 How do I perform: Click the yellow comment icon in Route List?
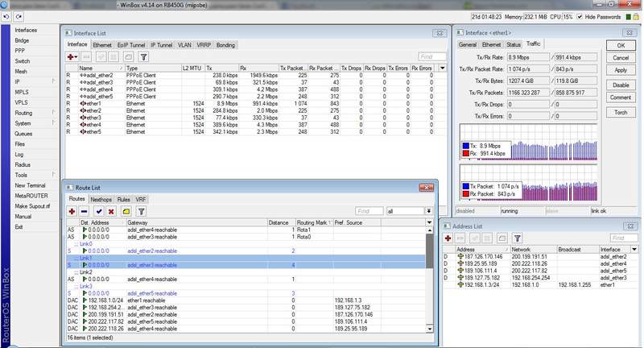[125, 210]
